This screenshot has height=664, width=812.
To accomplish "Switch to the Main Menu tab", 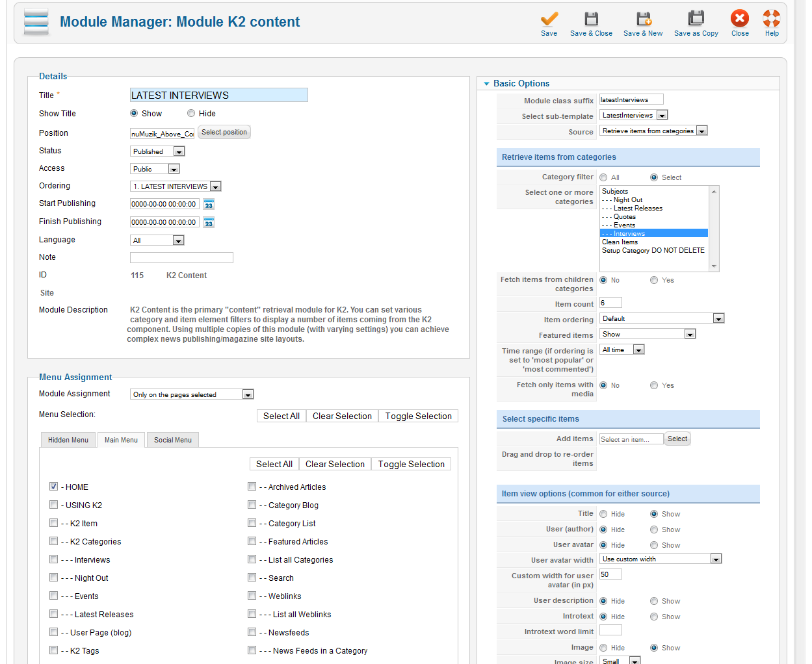I will pos(122,440).
